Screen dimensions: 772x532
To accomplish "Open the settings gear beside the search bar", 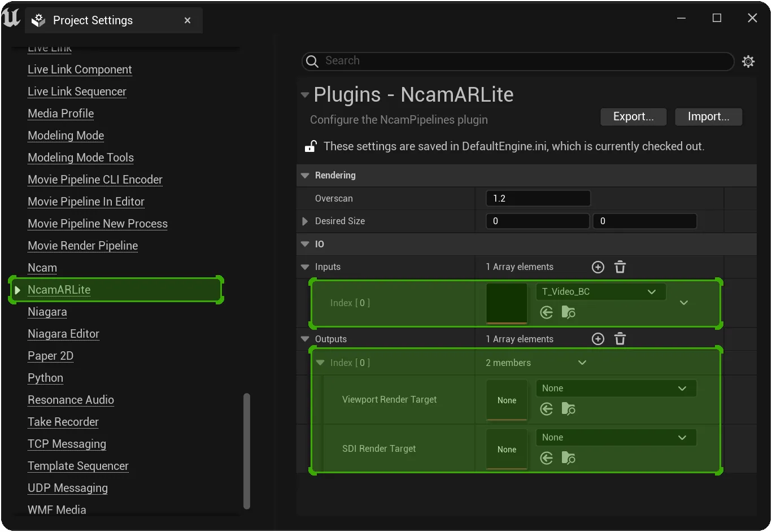I will coord(748,61).
